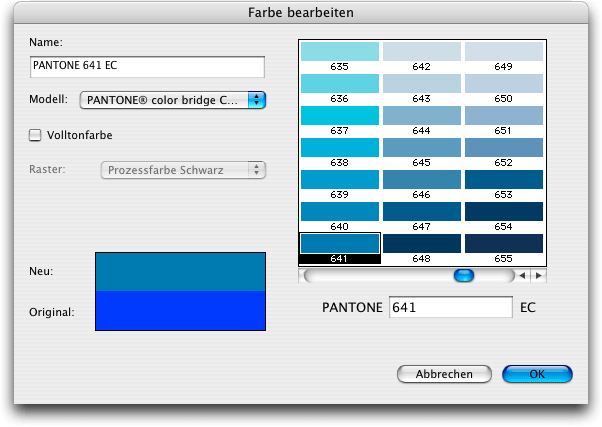Select Pantone swatch 638
The height and width of the screenshot is (427, 602).
pyautogui.click(x=340, y=147)
